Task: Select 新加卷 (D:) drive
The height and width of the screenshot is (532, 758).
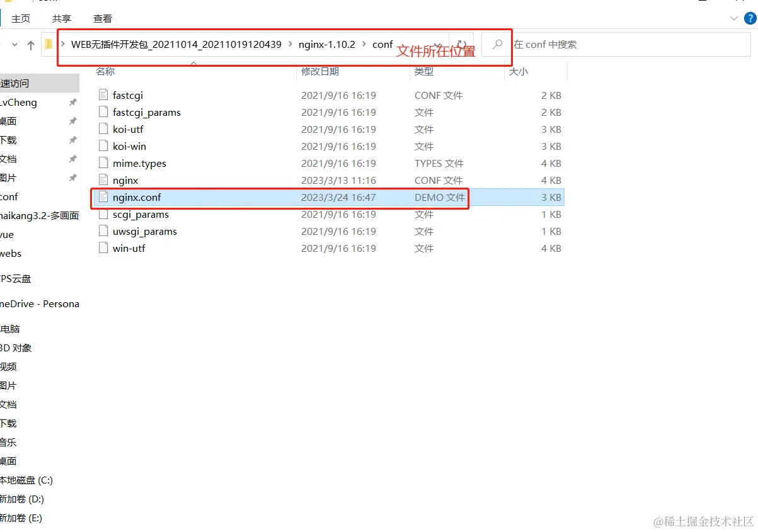Action: tap(22, 499)
